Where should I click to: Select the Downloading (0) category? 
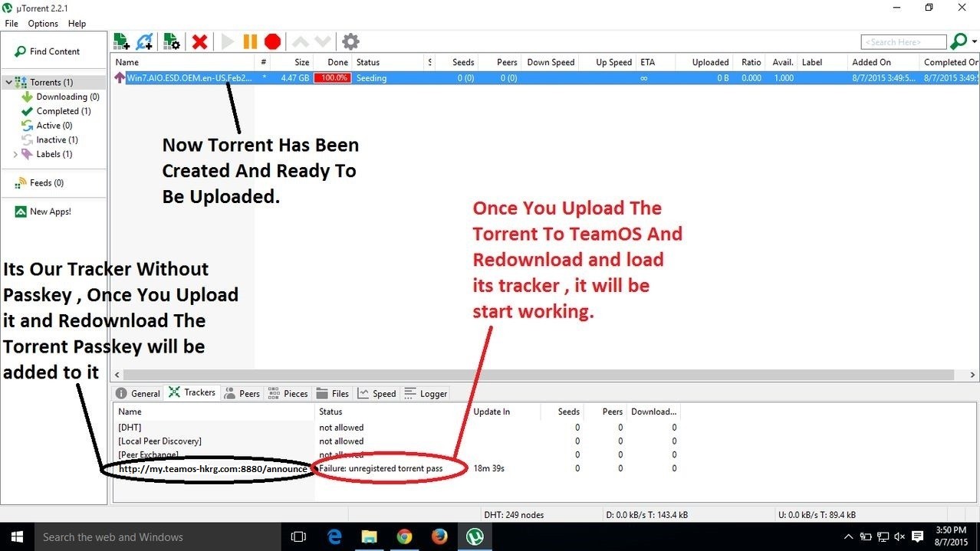pos(61,97)
